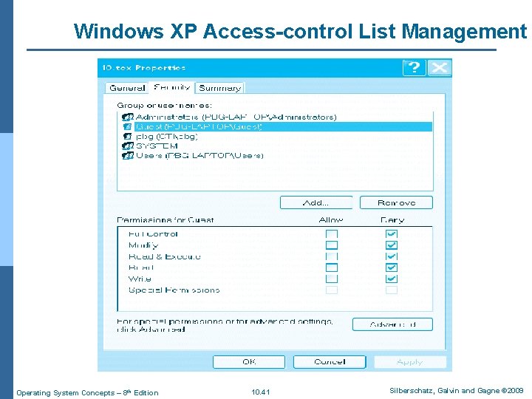Check Allow for Full Control

click(332, 234)
